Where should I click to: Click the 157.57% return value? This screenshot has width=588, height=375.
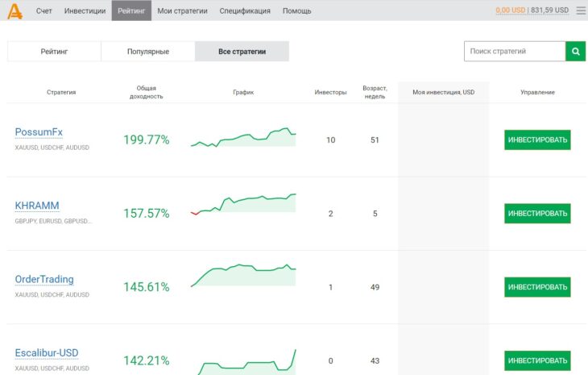coord(147,213)
